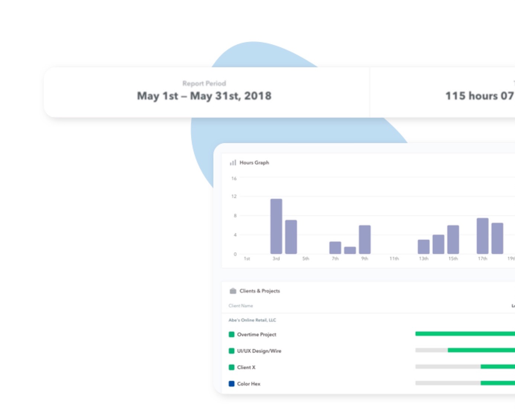515x420 pixels.
Task: Click the Hours Graph bar chart icon
Action: coord(233,163)
